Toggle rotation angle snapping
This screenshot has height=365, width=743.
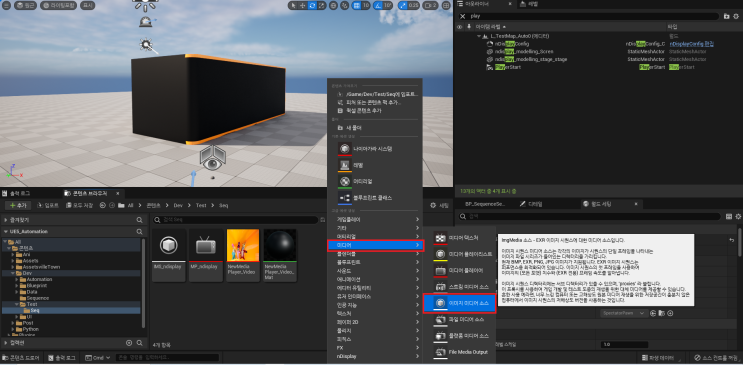[378, 5]
